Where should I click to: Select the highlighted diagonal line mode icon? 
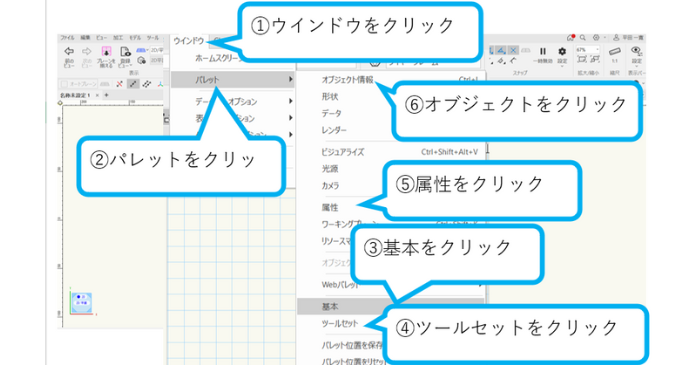pyautogui.click(x=133, y=84)
